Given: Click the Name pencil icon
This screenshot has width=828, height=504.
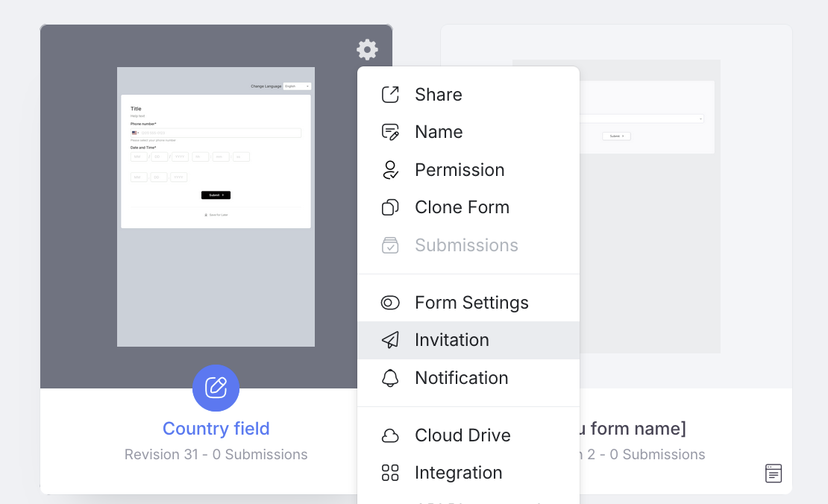Looking at the screenshot, I should [x=390, y=132].
